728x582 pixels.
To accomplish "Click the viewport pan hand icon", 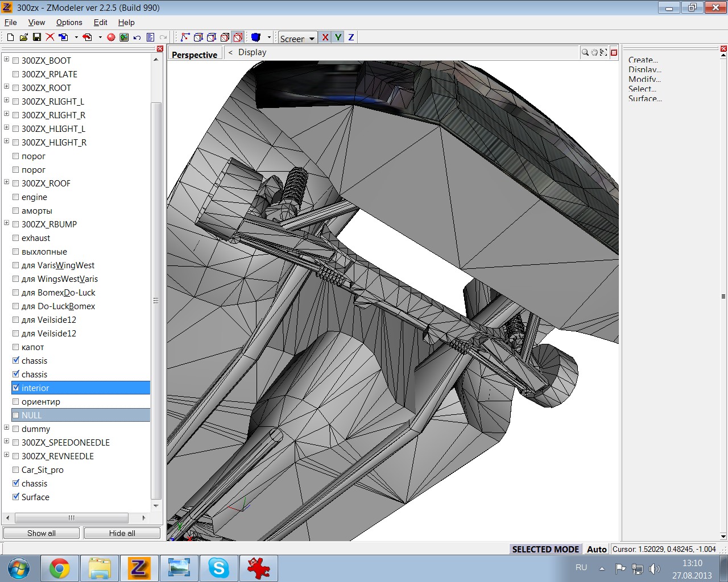I will point(594,52).
